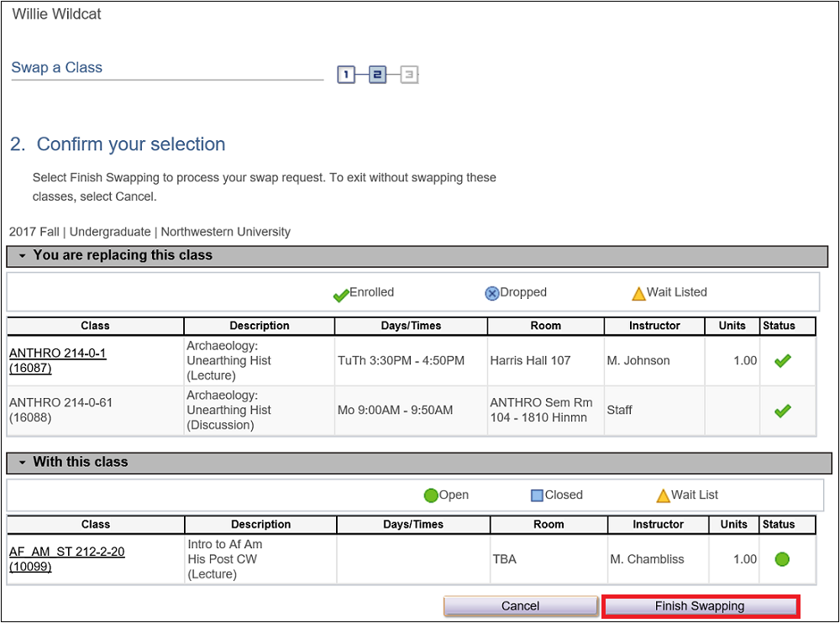Click step 2 icon in progress indicator
The width and height of the screenshot is (840, 623).
point(377,75)
